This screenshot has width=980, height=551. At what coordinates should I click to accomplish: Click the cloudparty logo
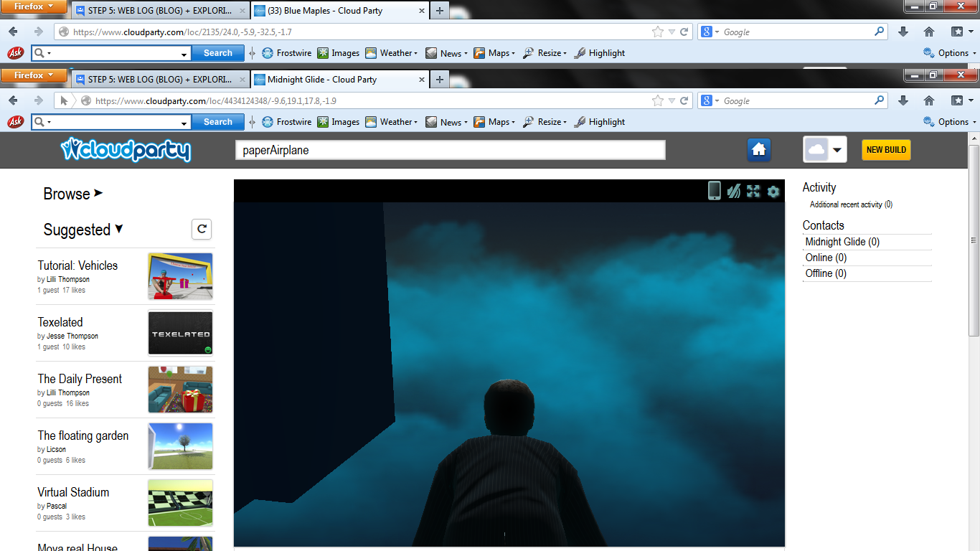coord(126,149)
